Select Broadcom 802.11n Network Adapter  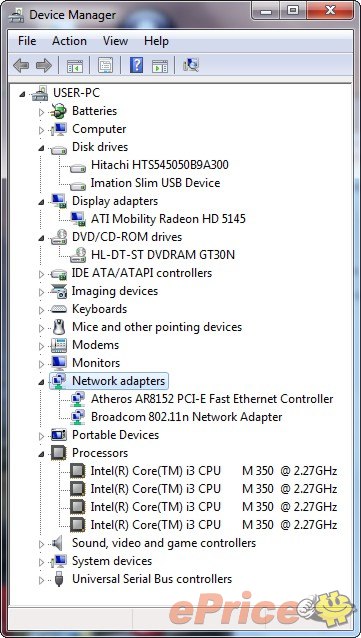[x=186, y=417]
